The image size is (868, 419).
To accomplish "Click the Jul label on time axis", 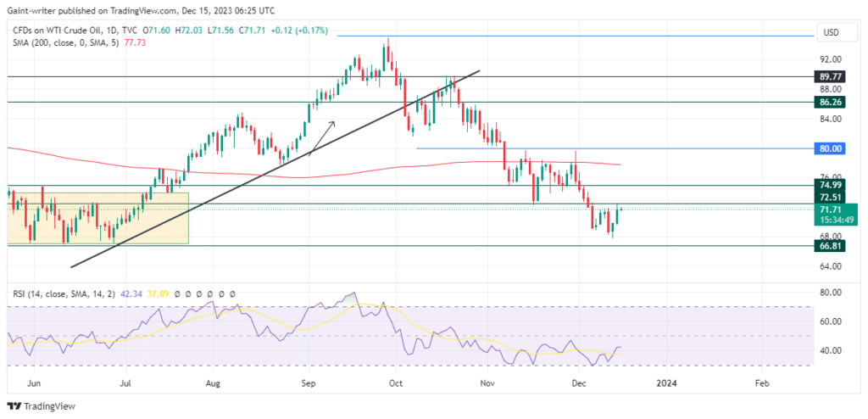I will click(x=125, y=383).
